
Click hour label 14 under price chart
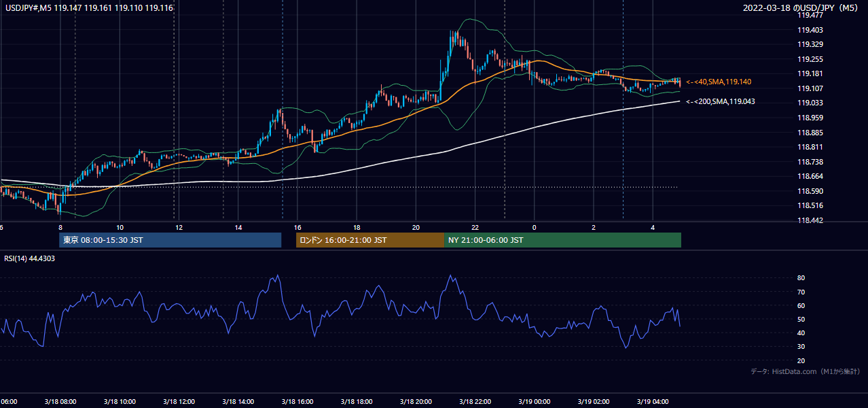238,227
